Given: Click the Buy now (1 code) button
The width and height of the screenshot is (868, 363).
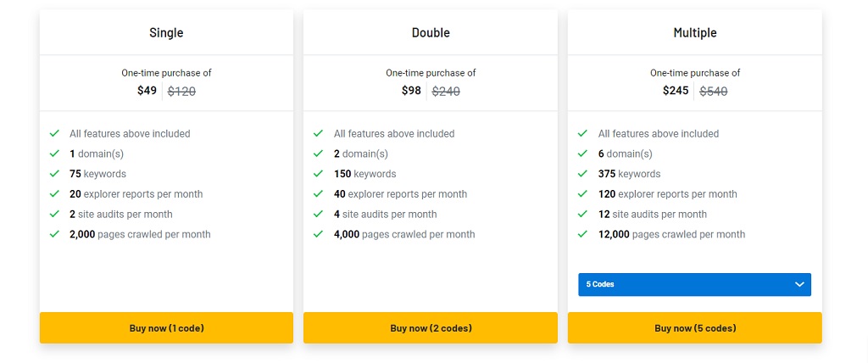Looking at the screenshot, I should coord(167,328).
